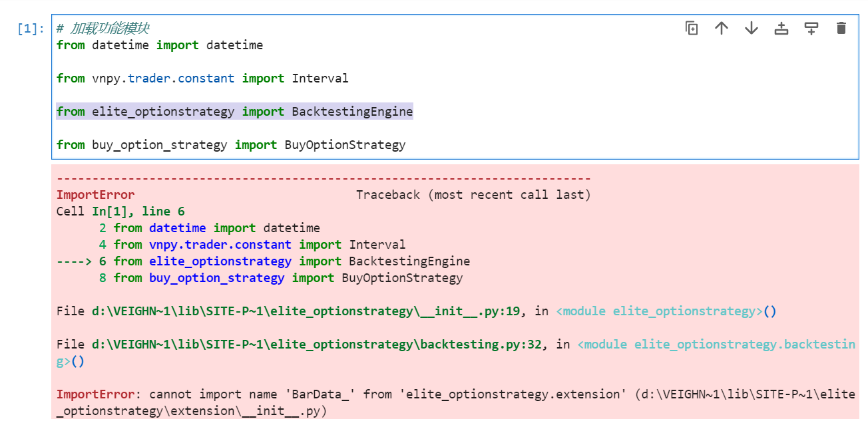Click the final 'cannot import name BarData_' message

click(386, 394)
